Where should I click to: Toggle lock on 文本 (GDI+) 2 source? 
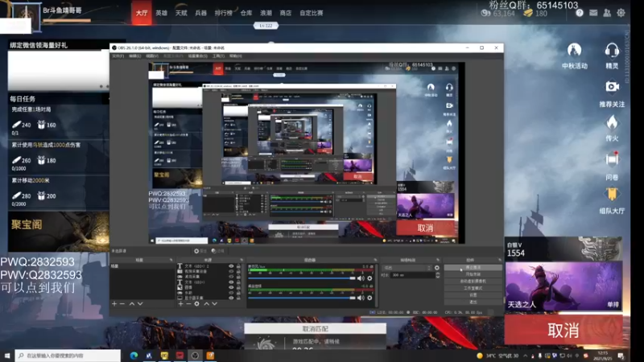point(238,266)
